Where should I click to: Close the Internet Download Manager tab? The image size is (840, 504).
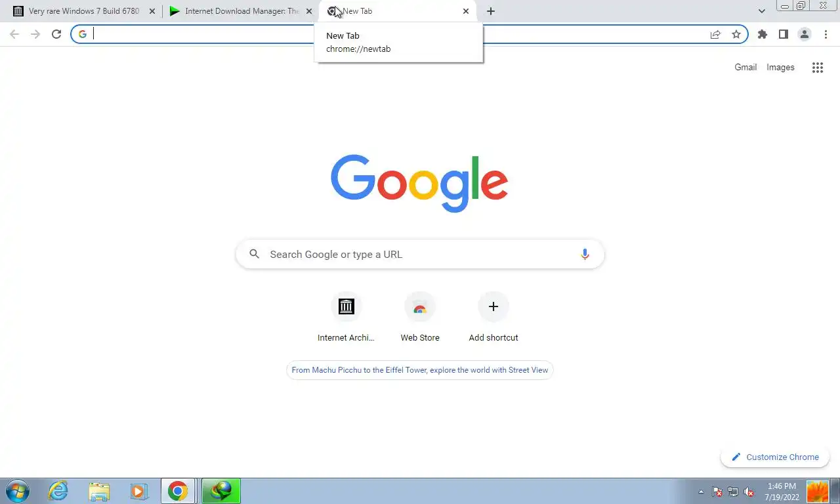309,11
